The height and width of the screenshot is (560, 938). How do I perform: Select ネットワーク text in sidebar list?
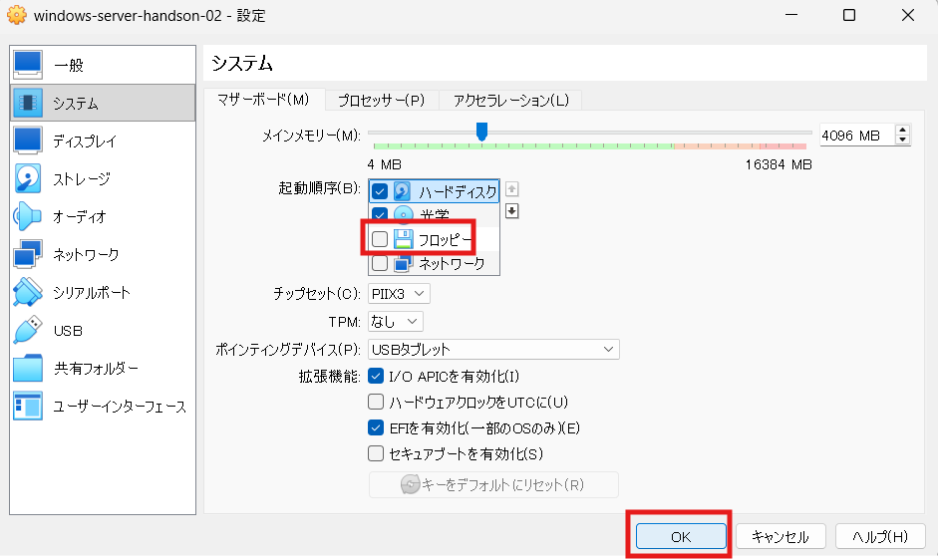[x=86, y=255]
